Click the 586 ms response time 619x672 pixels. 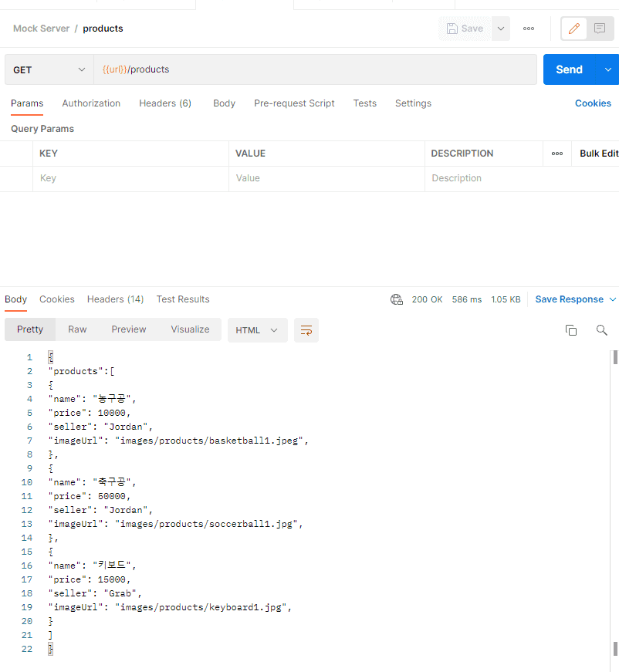[467, 299]
